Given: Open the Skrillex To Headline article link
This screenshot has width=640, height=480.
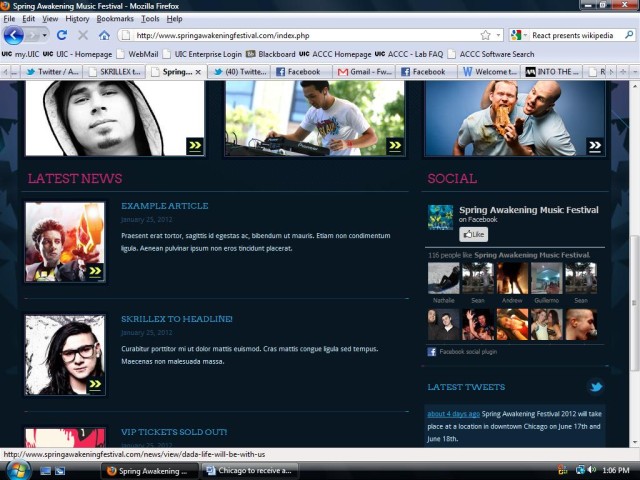Looking at the screenshot, I should pos(176,319).
